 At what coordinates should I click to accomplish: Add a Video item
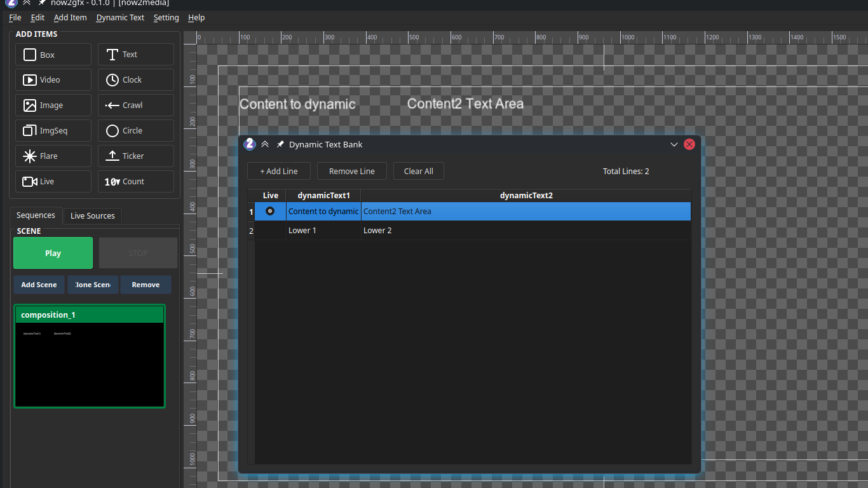tap(53, 80)
